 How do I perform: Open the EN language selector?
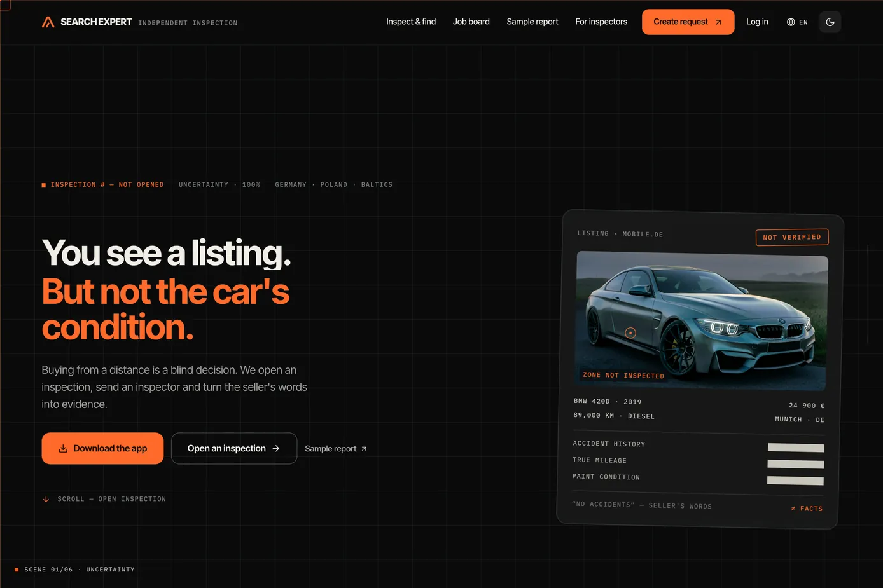click(797, 22)
